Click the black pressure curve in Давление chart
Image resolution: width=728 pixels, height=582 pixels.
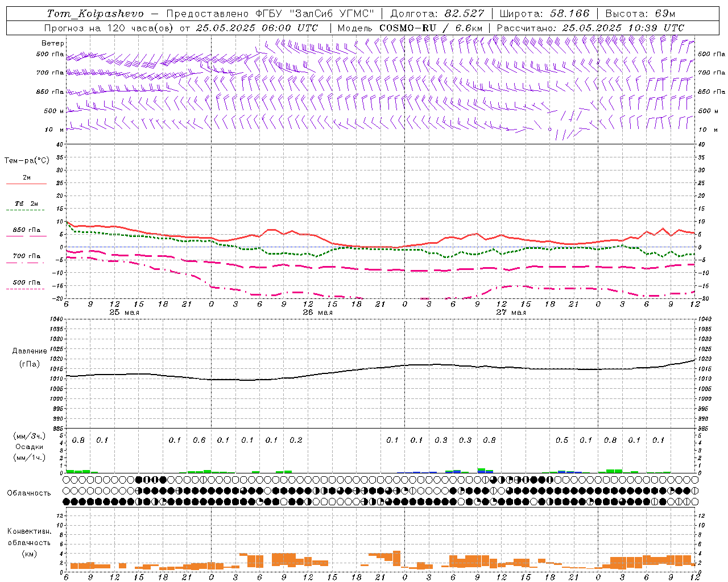tap(380, 367)
